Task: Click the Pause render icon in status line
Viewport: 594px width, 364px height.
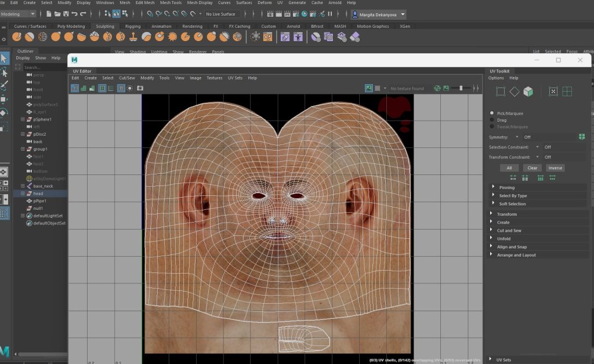Action: (x=330, y=13)
